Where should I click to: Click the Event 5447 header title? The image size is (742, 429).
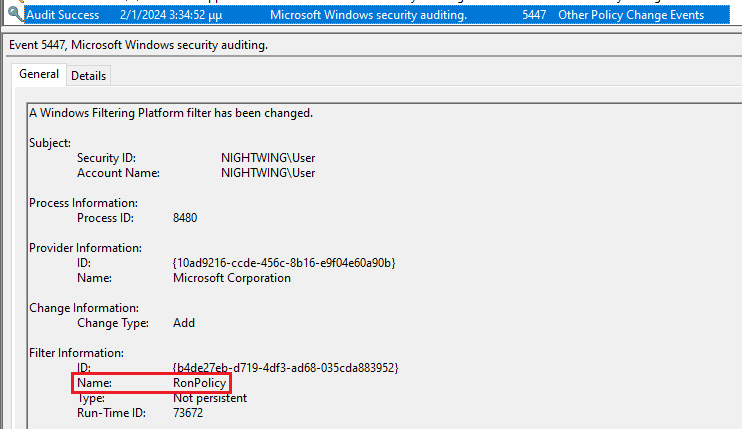(138, 45)
